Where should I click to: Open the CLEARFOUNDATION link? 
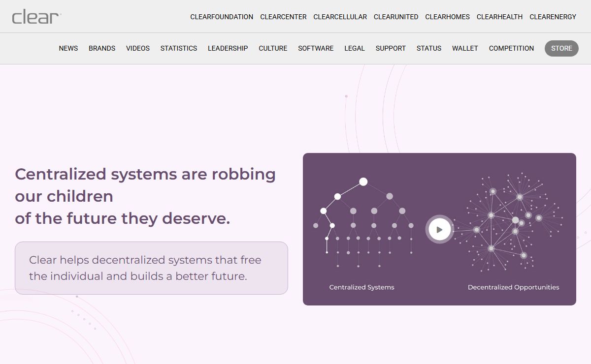click(222, 17)
